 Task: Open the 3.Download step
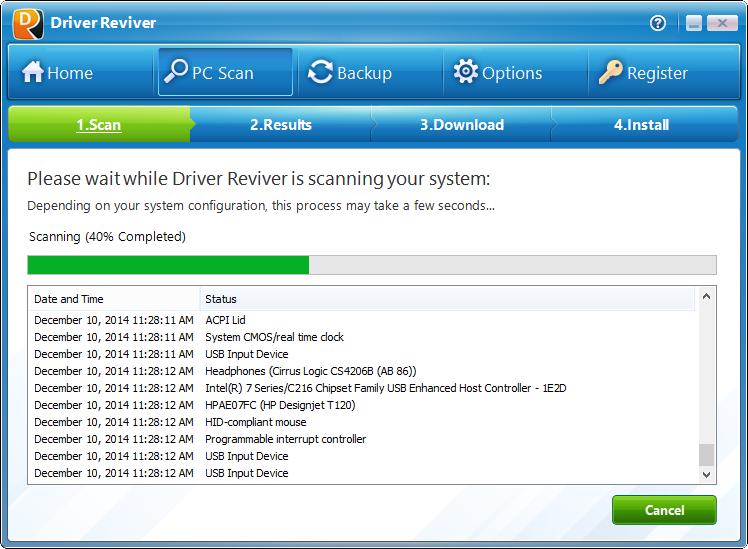point(461,125)
